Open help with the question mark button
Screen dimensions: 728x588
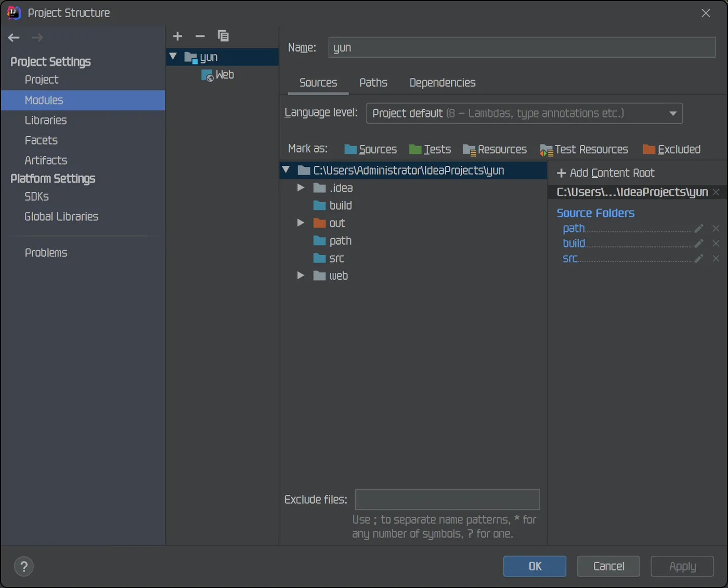24,567
